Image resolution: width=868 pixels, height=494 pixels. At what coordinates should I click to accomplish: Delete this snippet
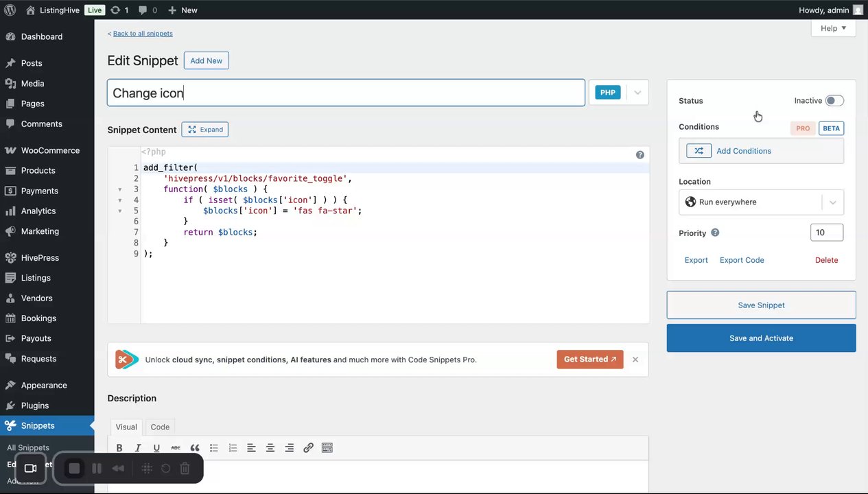pos(826,260)
